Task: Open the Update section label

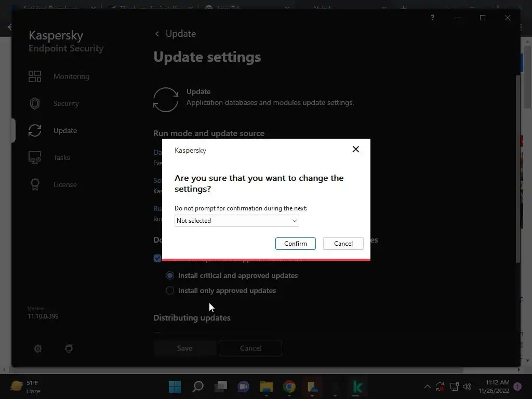Action: coord(65,130)
